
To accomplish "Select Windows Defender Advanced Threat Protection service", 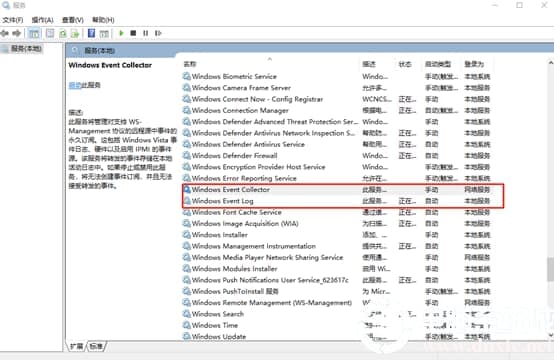I will pos(337,122).
